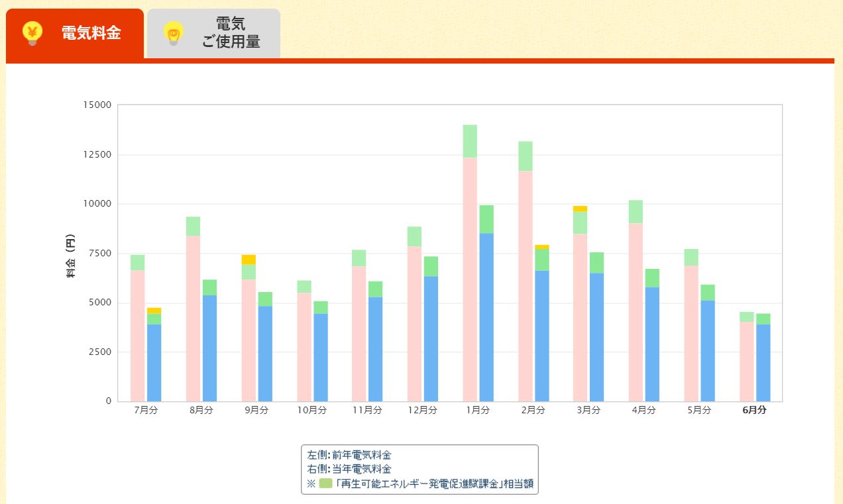Select the pink bar for 4月分
The width and height of the screenshot is (843, 504).
tap(636, 311)
